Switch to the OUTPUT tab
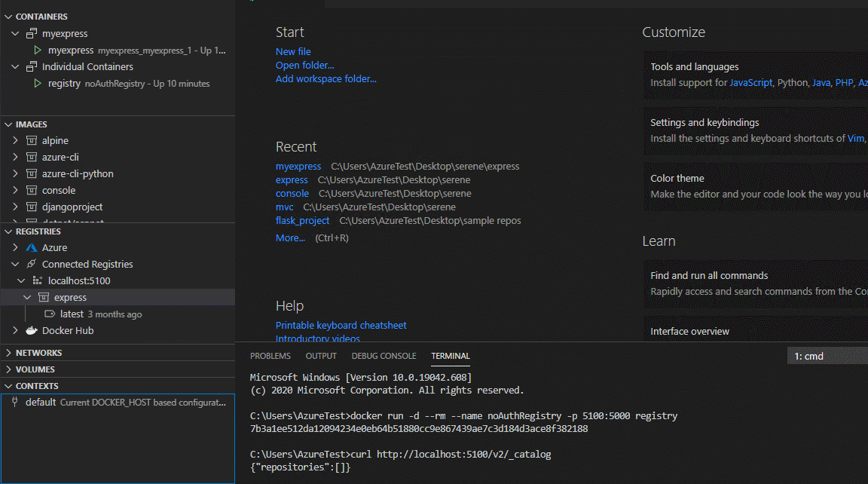 (321, 356)
